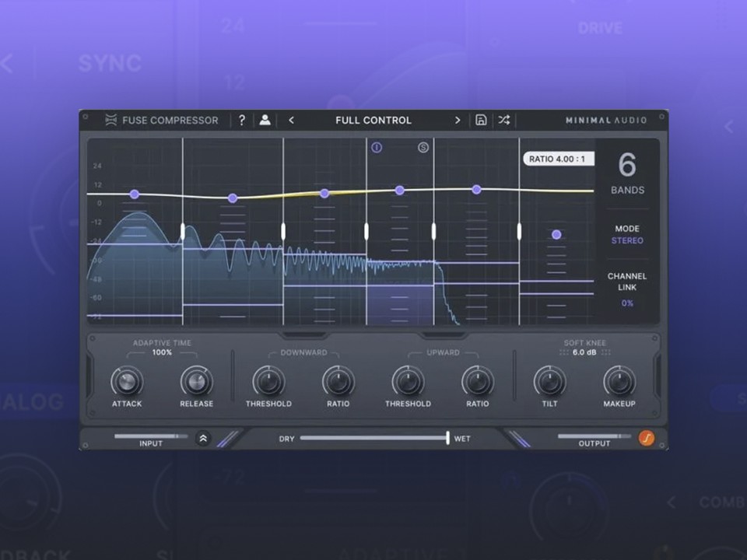747x560 pixels.
Task: Click the Dry/Wet mix slider handle
Action: coord(448,438)
